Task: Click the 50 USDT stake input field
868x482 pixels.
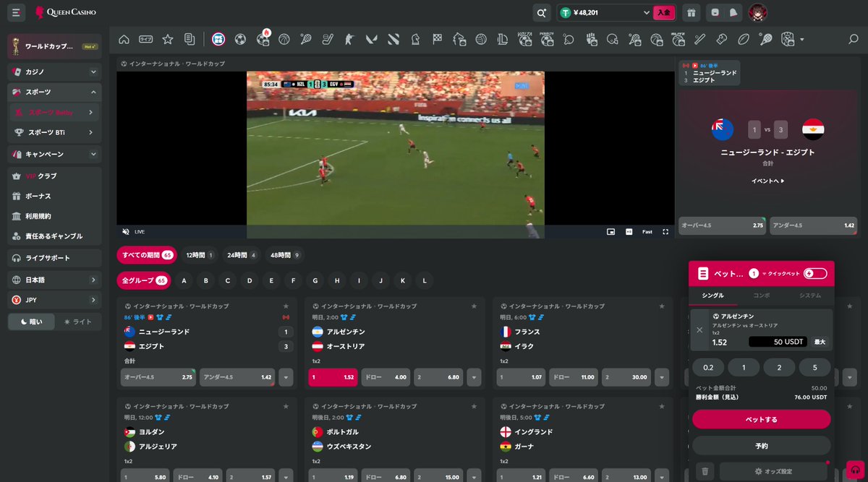Action: pyautogui.click(x=778, y=342)
